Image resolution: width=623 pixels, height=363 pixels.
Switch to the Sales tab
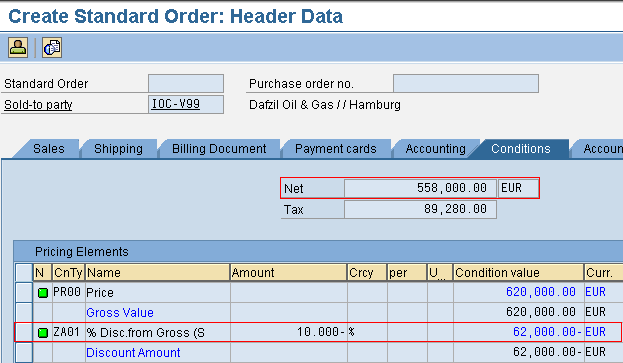(48, 149)
